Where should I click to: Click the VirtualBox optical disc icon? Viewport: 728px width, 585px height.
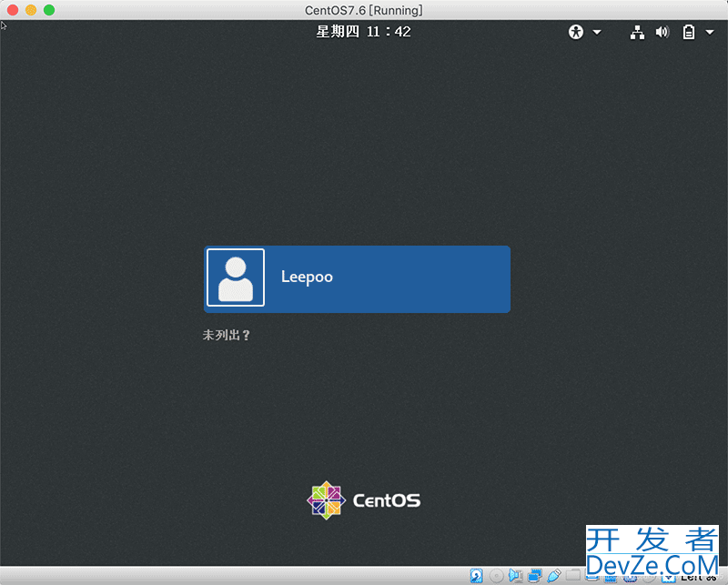click(496, 576)
